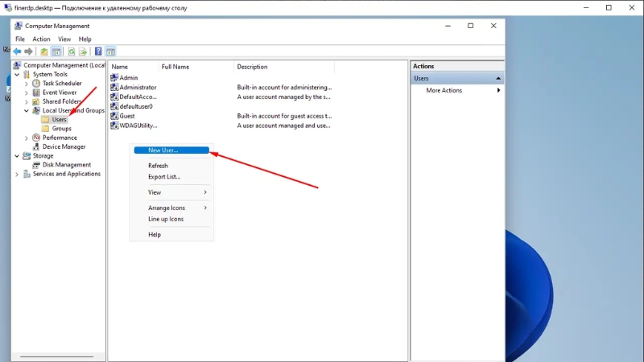Click the Export List toolbar icon
This screenshot has height=362, width=644.
(83, 51)
